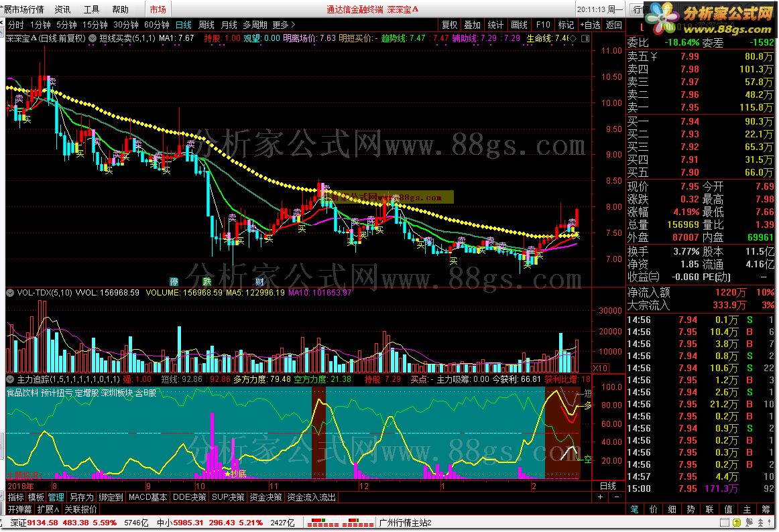
Task: Select the 1分钟 period tab
Action: (x=40, y=25)
